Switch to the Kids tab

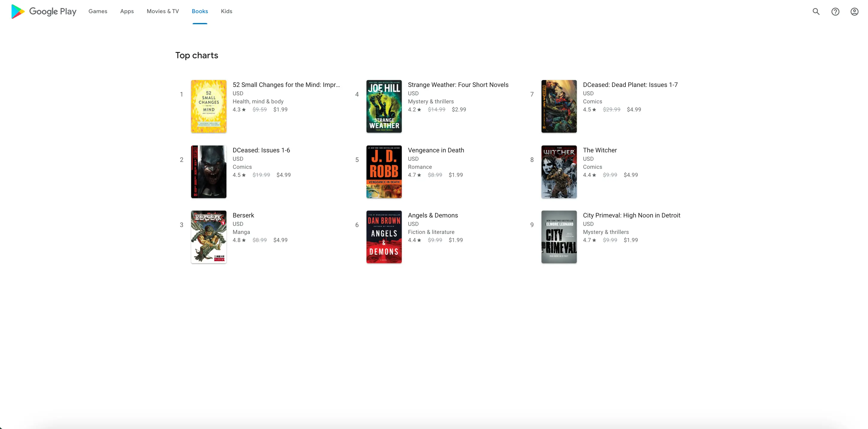point(226,11)
